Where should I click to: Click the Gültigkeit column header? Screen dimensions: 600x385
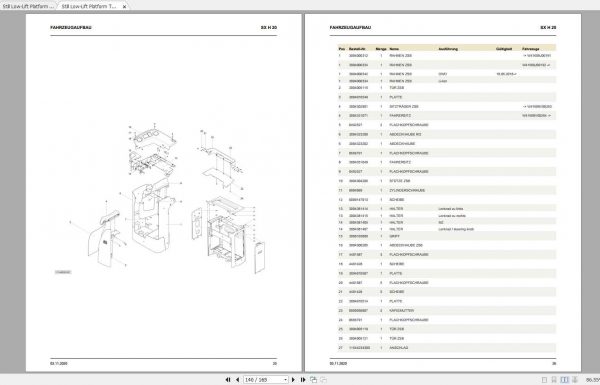pos(504,49)
